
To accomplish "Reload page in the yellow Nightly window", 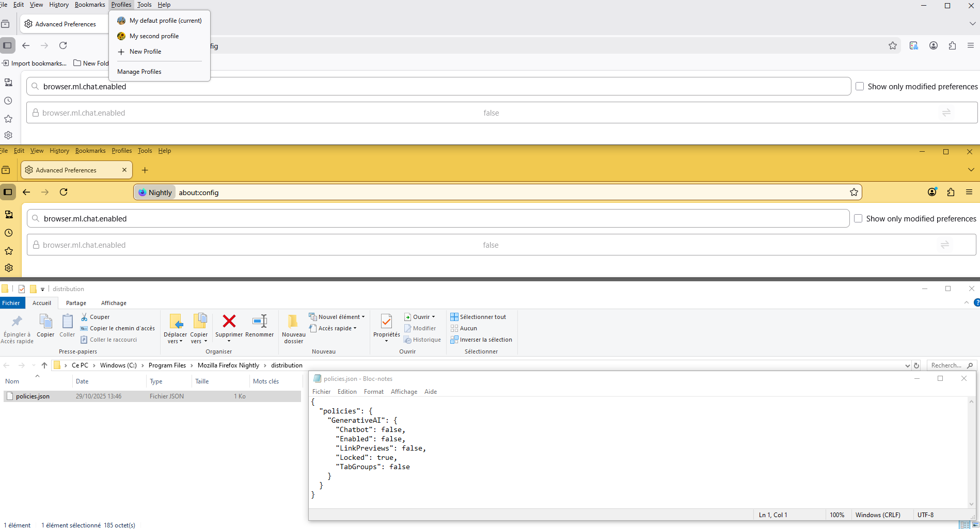I will click(64, 192).
